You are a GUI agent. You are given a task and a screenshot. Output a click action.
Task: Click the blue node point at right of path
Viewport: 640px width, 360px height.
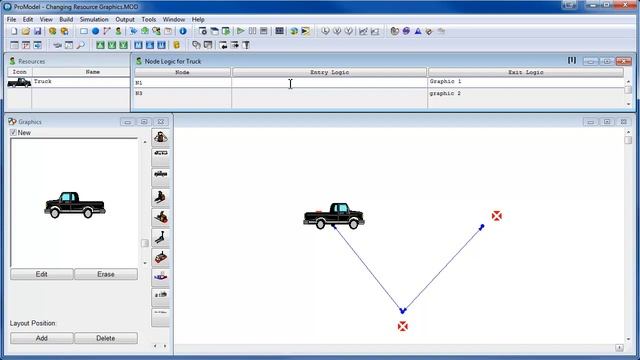(x=482, y=227)
